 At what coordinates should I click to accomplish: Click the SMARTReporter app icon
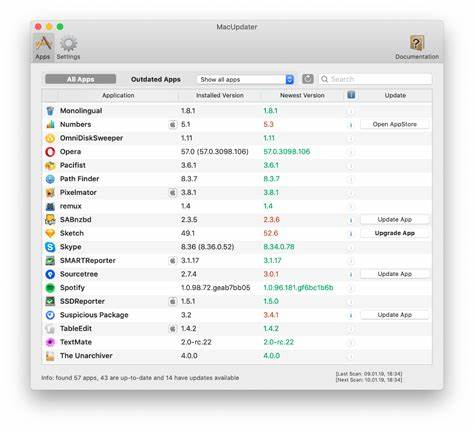click(50, 261)
